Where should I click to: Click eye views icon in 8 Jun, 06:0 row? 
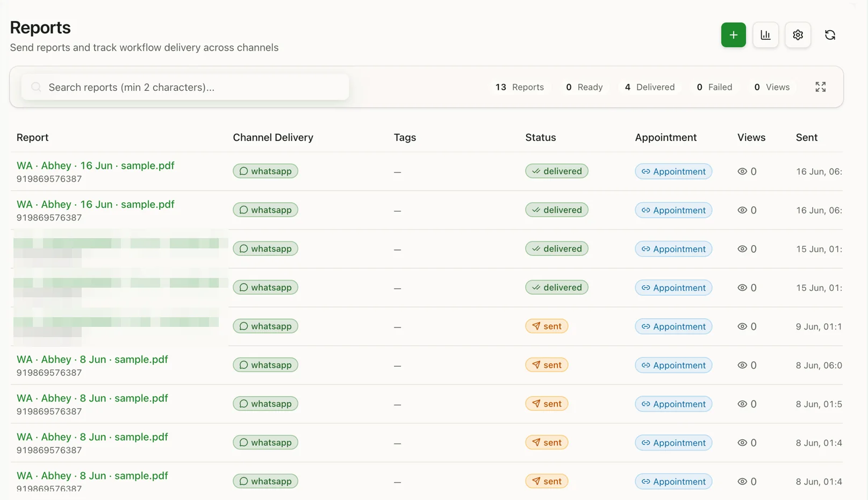(x=742, y=365)
